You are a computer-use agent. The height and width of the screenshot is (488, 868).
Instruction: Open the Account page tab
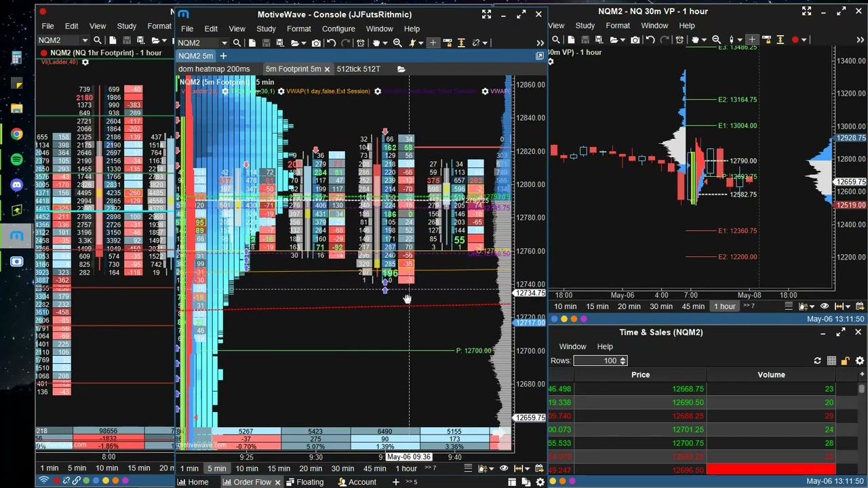356,482
